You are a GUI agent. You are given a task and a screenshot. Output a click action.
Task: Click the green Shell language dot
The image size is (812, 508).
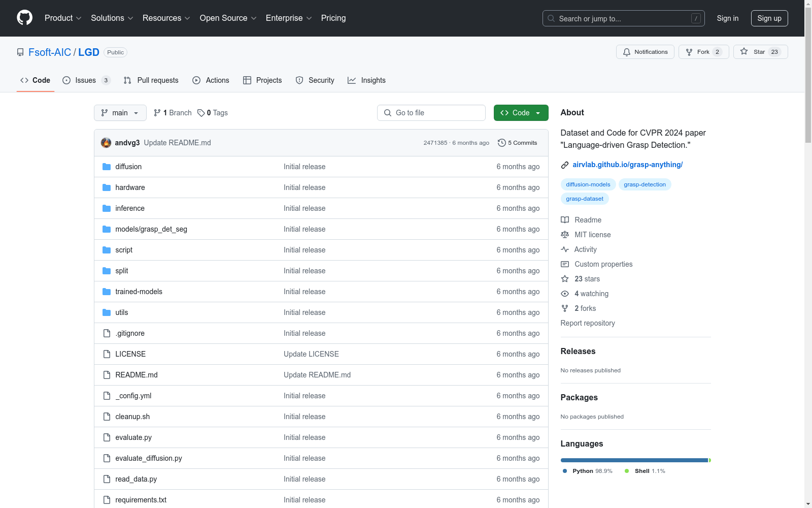[627, 471]
